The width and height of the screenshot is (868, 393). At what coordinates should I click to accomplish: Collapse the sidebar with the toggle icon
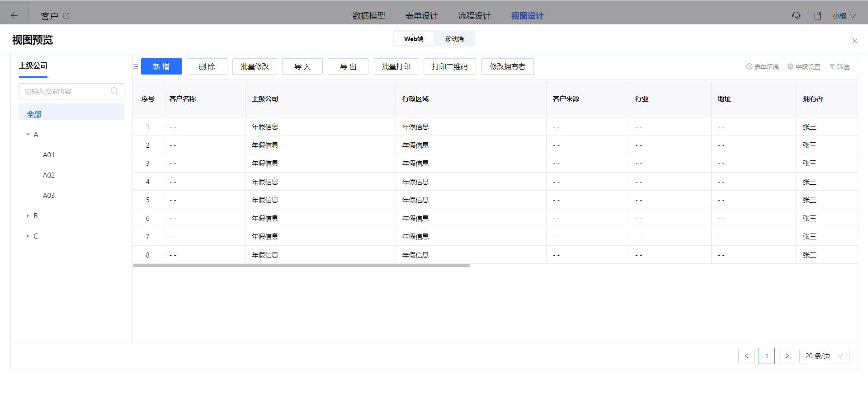(x=136, y=66)
